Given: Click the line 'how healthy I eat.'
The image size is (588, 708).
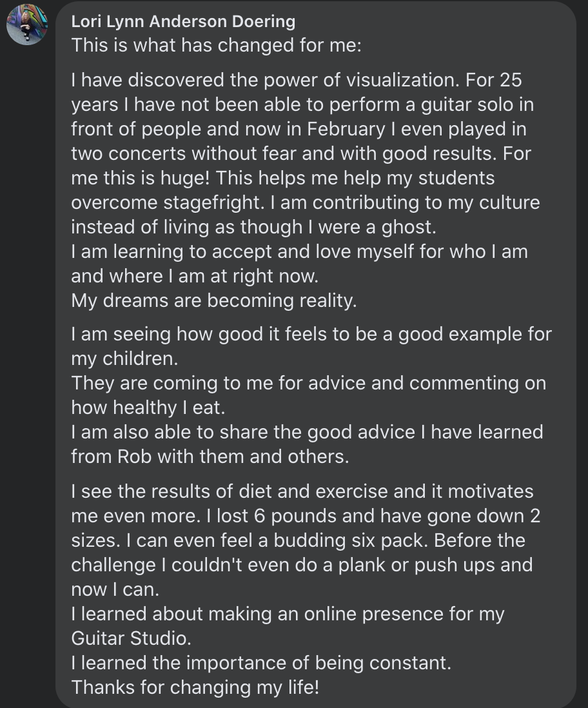Looking at the screenshot, I should pyautogui.click(x=148, y=408).
